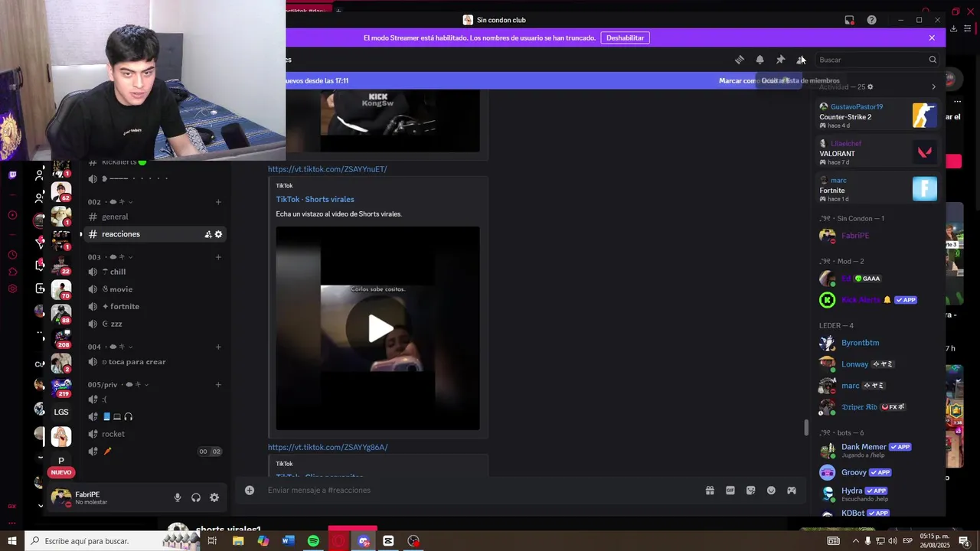Open GustavoPastor19 Counter-Strike 2 activity card
Viewport: 980px width, 551px height.
(877, 116)
